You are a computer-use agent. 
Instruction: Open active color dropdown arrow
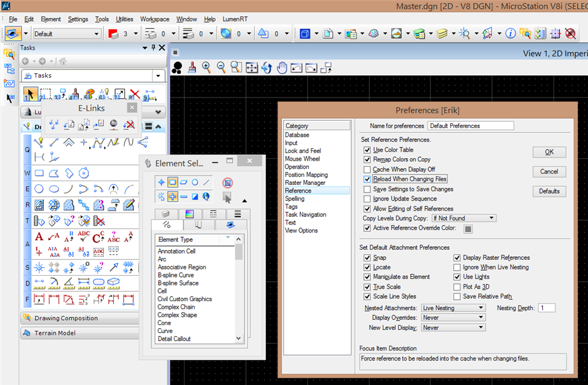point(136,34)
